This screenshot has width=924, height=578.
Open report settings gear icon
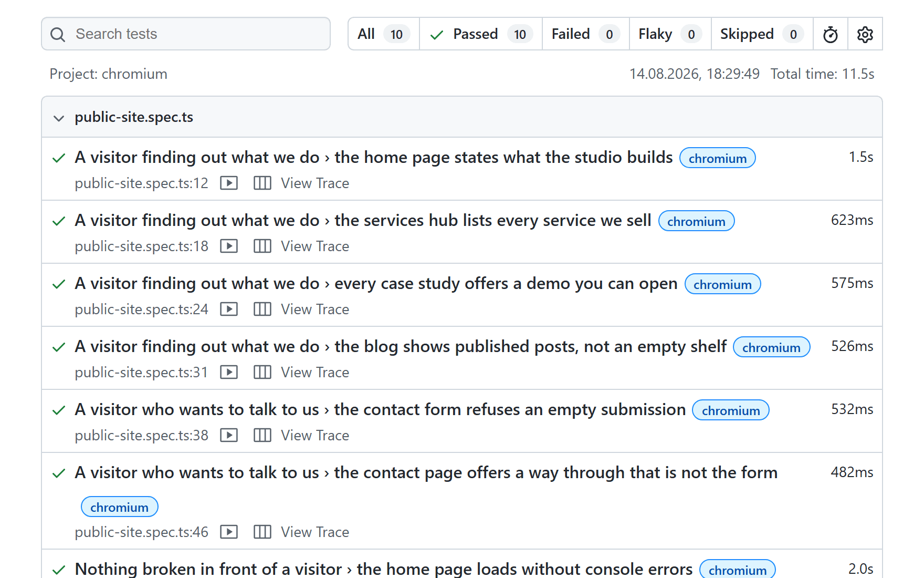tap(865, 34)
